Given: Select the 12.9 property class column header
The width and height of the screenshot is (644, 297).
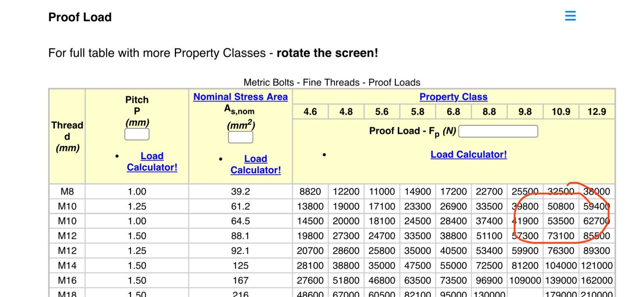Looking at the screenshot, I should pos(597,112).
